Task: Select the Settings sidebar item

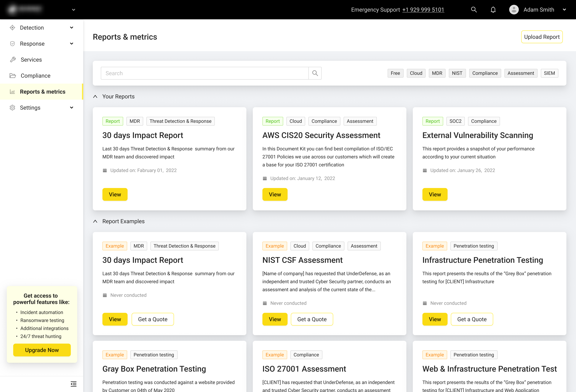Action: (41, 107)
